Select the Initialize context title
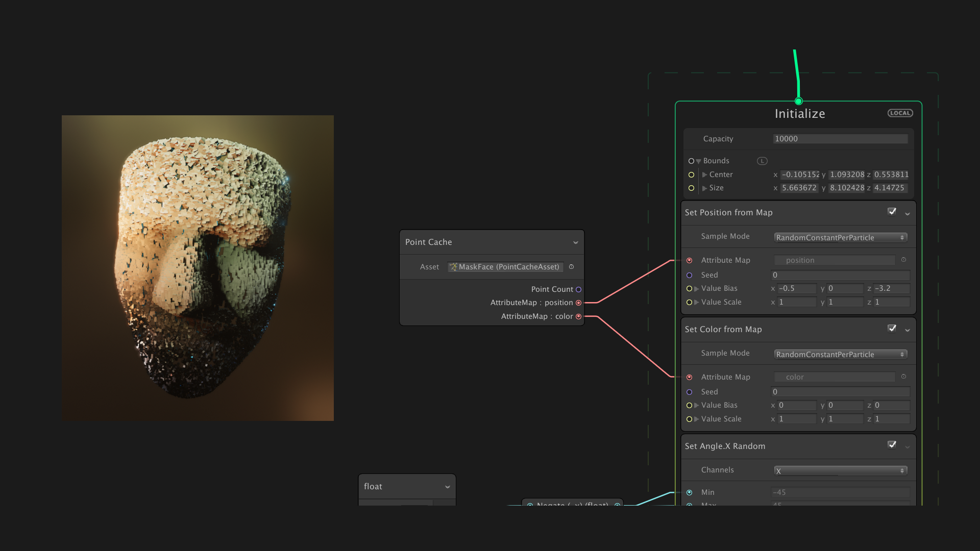Image resolution: width=980 pixels, height=551 pixels. click(800, 114)
